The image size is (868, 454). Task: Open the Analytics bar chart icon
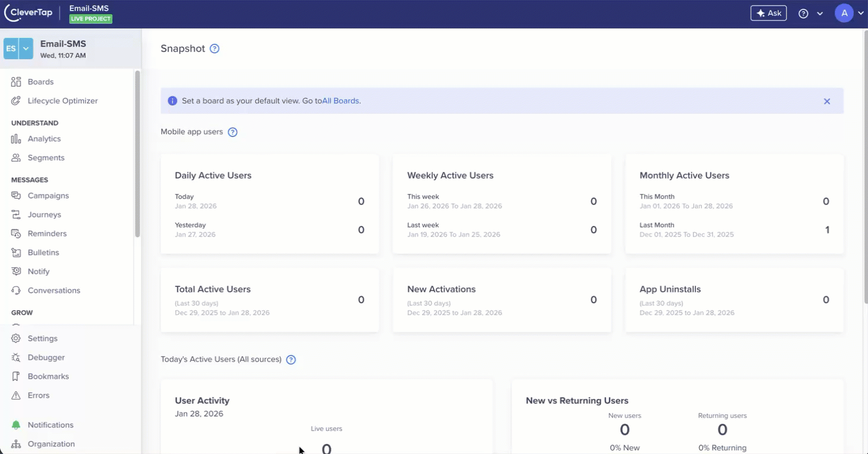[x=16, y=139]
